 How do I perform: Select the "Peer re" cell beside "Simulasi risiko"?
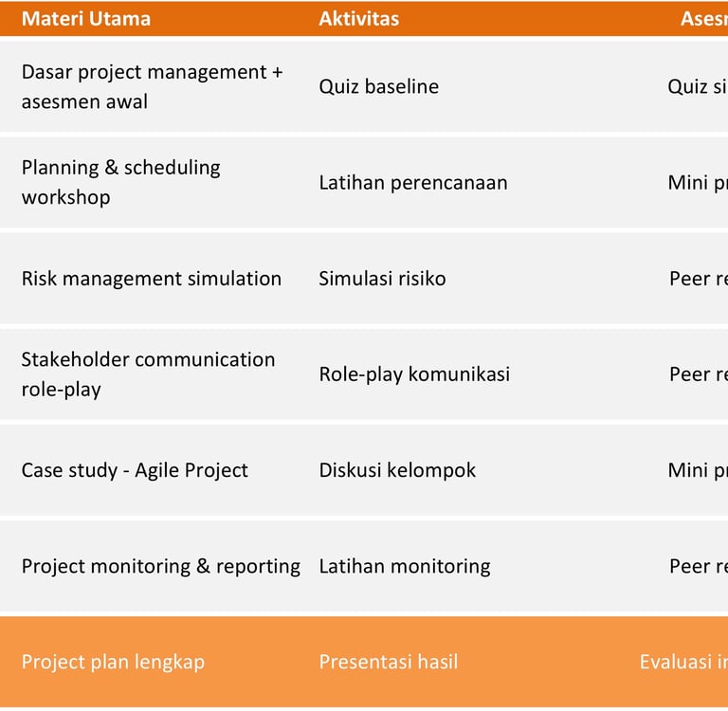pos(698,279)
